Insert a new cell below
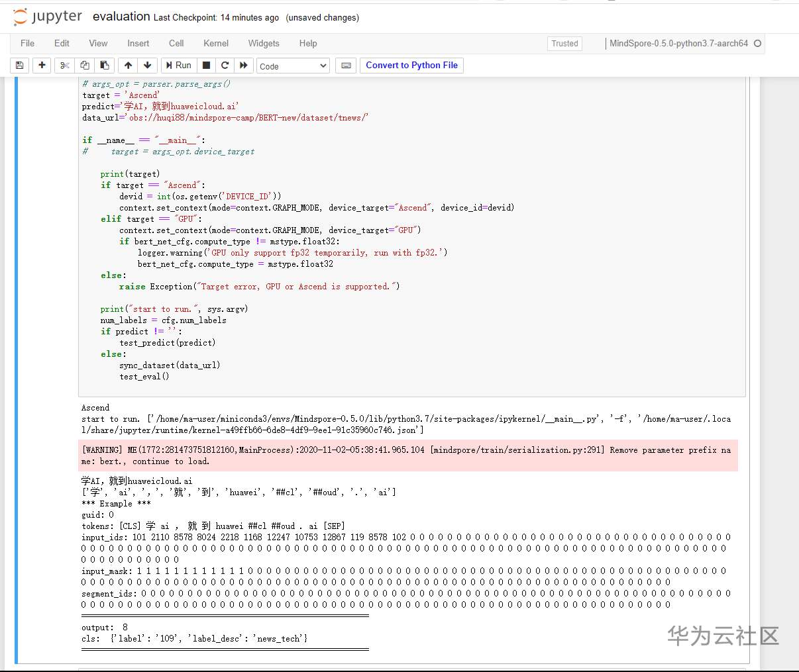This screenshot has width=799, height=672. point(41,65)
